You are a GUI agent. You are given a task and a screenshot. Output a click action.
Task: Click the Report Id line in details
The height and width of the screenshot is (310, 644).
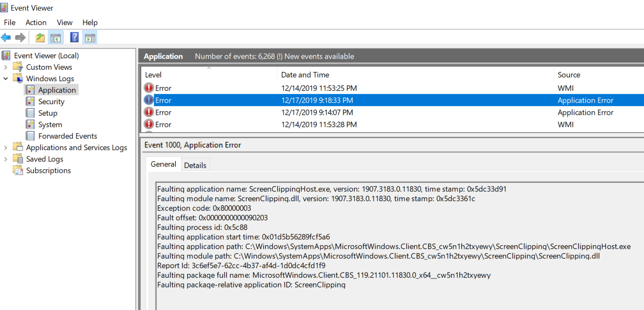[241, 265]
